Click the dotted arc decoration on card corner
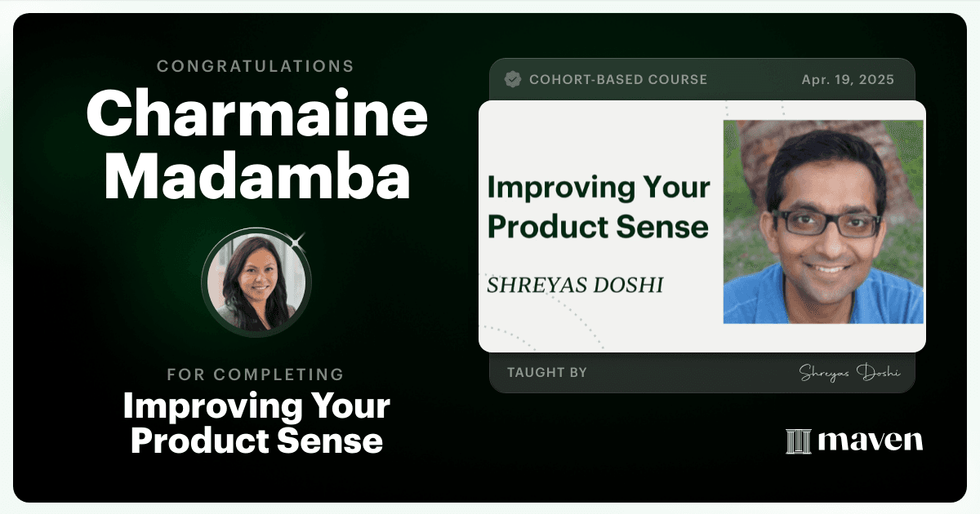This screenshot has width=980, height=514. [x=508, y=338]
